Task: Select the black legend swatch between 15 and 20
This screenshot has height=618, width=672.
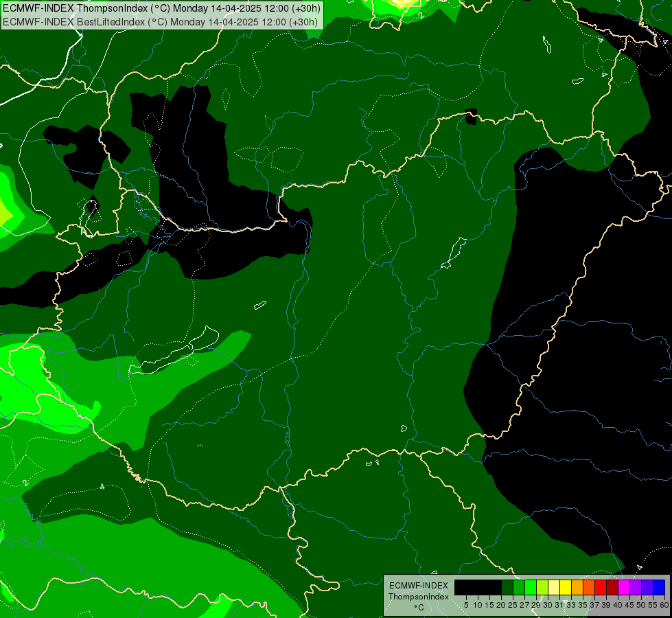Action: (496, 587)
